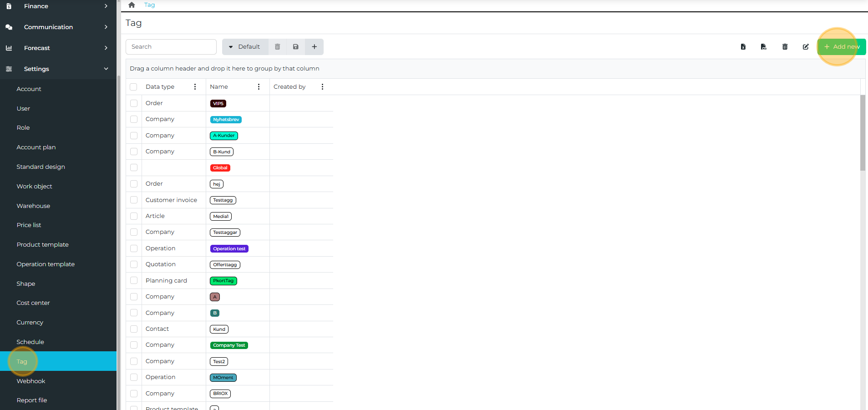Check the box for the Nyhetsbrev tag row

pos(134,119)
